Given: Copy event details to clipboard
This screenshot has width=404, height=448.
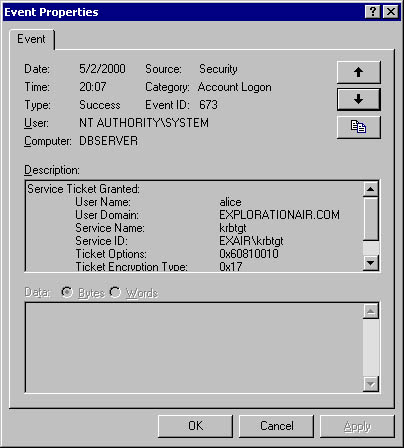Looking at the screenshot, I should pyautogui.click(x=358, y=127).
